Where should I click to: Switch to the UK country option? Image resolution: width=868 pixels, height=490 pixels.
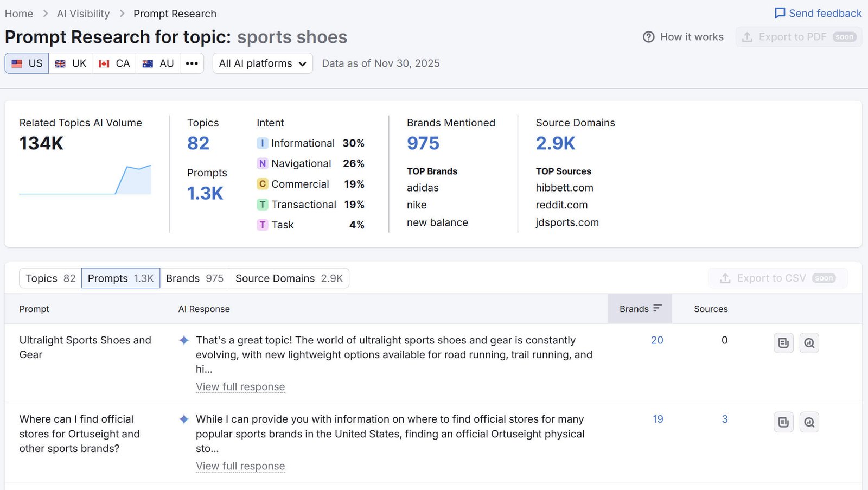71,63
